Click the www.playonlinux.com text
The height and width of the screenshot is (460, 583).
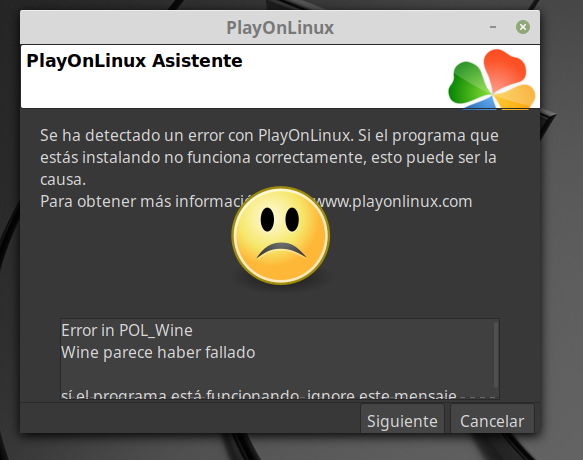point(393,202)
